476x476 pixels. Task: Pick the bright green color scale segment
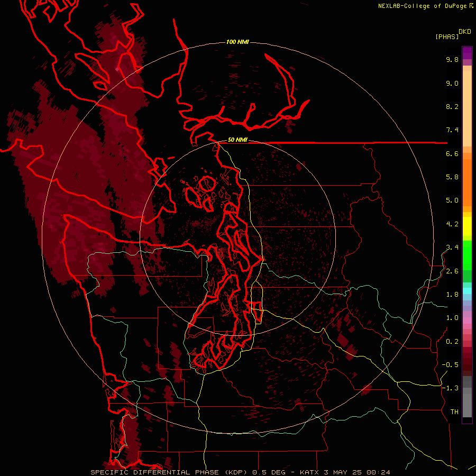pos(467,255)
